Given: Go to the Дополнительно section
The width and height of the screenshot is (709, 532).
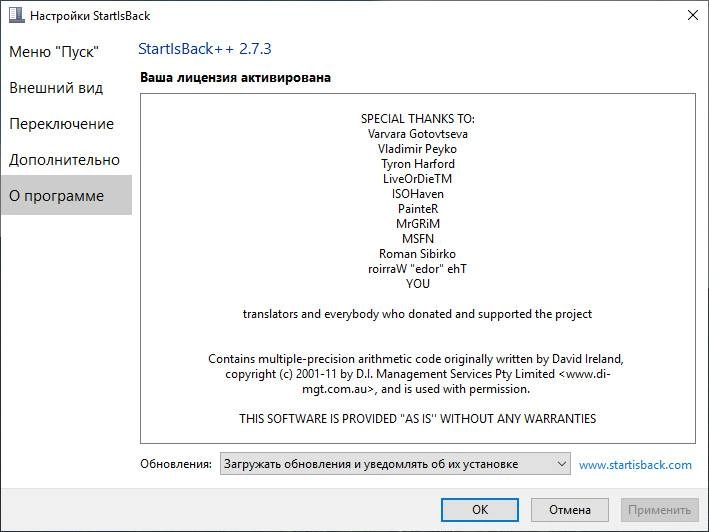Looking at the screenshot, I should coord(64,160).
